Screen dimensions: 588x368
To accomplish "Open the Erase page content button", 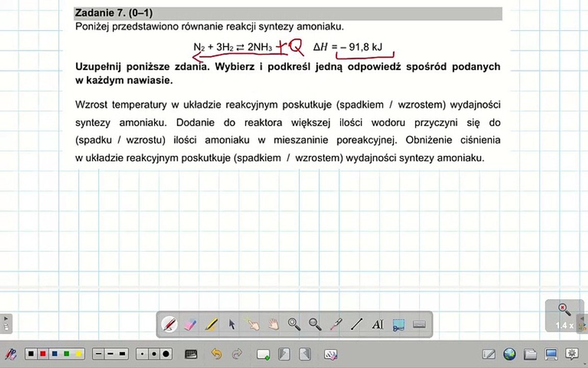I will (x=331, y=354).
